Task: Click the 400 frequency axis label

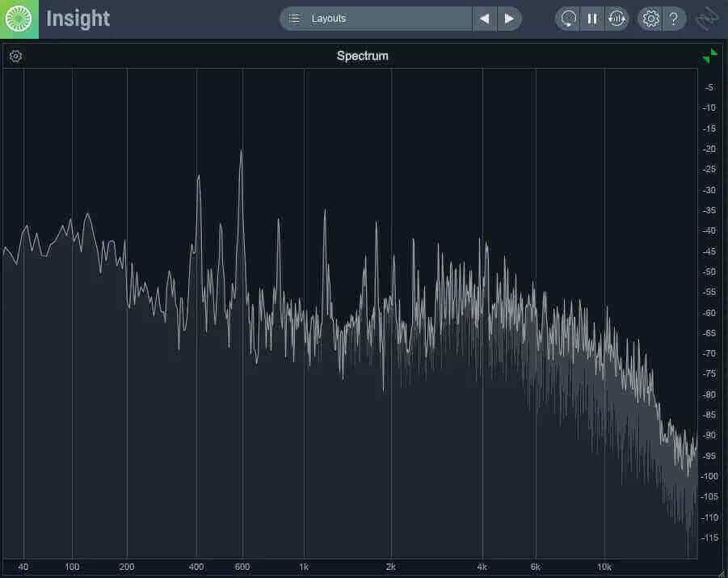Action: pyautogui.click(x=196, y=567)
